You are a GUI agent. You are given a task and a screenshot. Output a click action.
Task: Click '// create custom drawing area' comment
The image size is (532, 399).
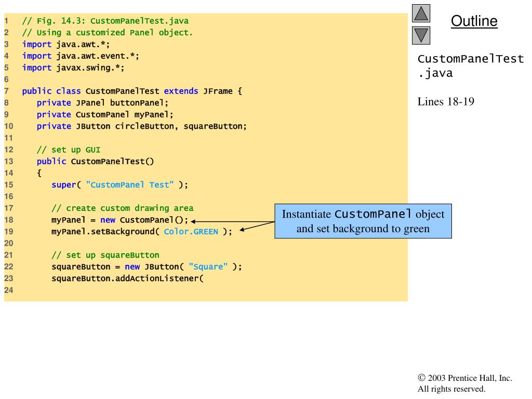pos(123,208)
